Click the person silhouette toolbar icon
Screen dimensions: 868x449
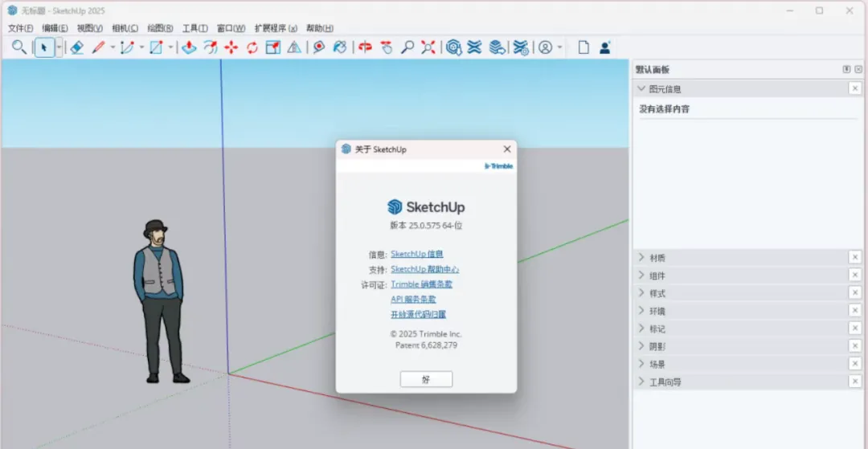(605, 47)
